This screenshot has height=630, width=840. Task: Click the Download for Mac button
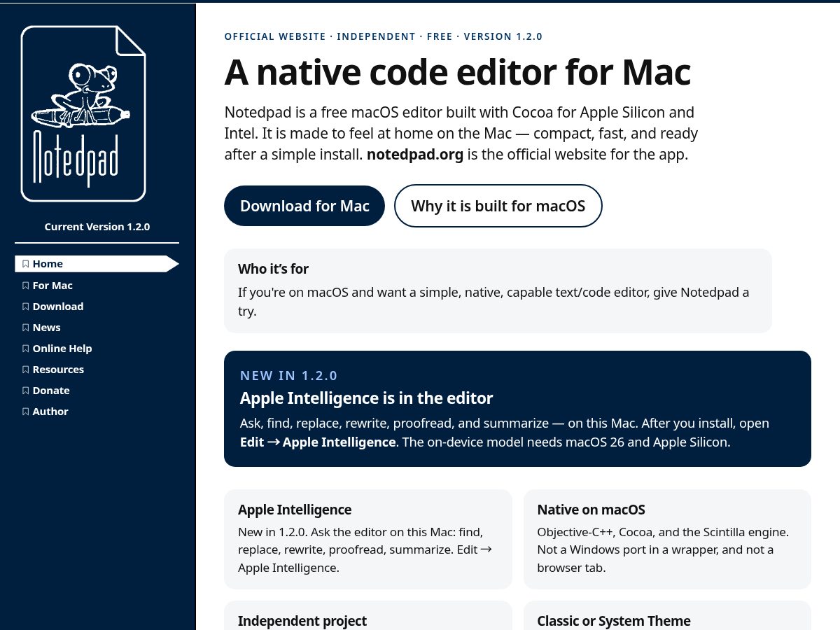point(304,206)
